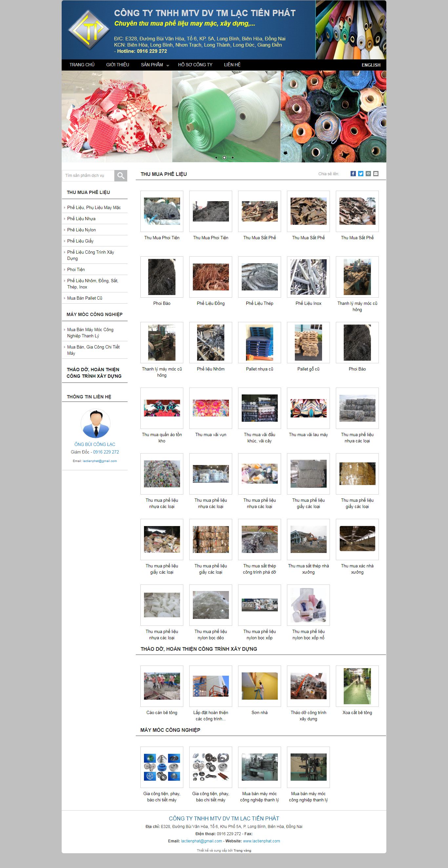Open the GIỚI THIỆU menu item
This screenshot has width=448, height=868.
click(x=117, y=65)
